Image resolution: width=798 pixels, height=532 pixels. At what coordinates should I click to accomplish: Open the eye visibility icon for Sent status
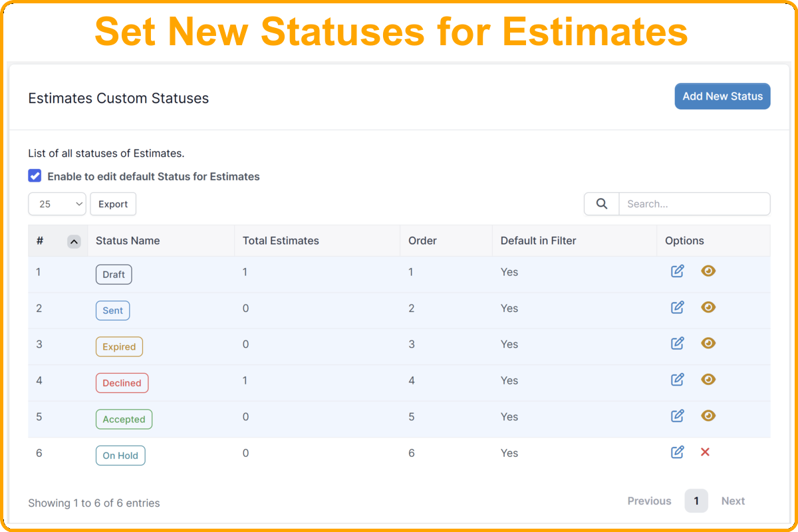click(x=708, y=307)
